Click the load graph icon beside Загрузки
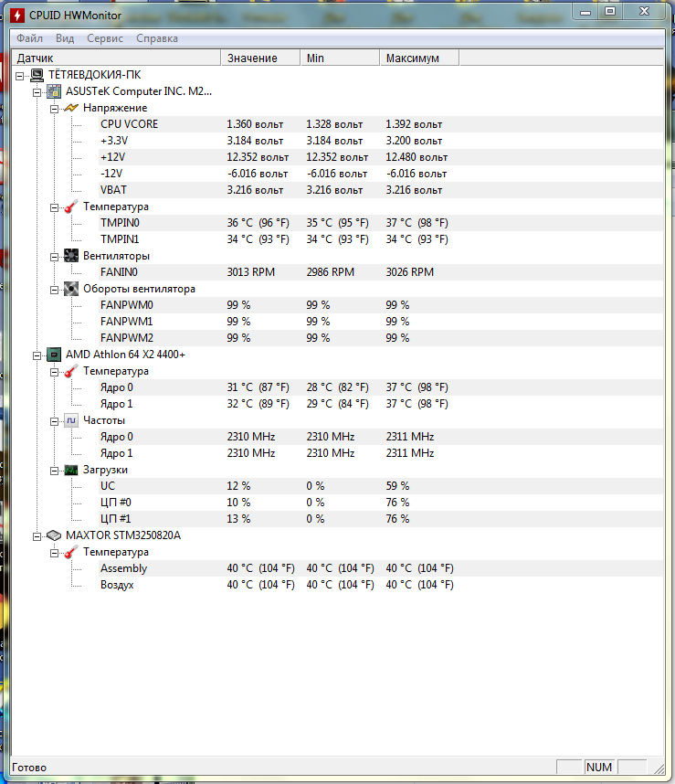Screen dimensions: 675x784 pyautogui.click(x=71, y=470)
